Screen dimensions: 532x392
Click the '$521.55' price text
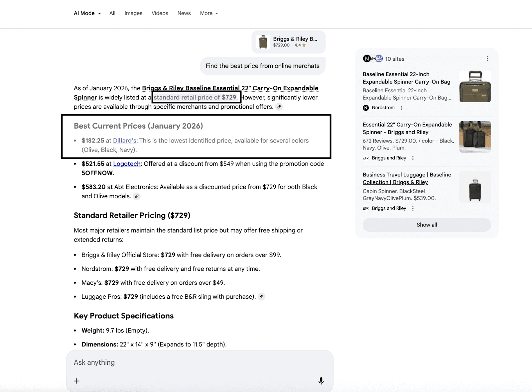coord(93,164)
